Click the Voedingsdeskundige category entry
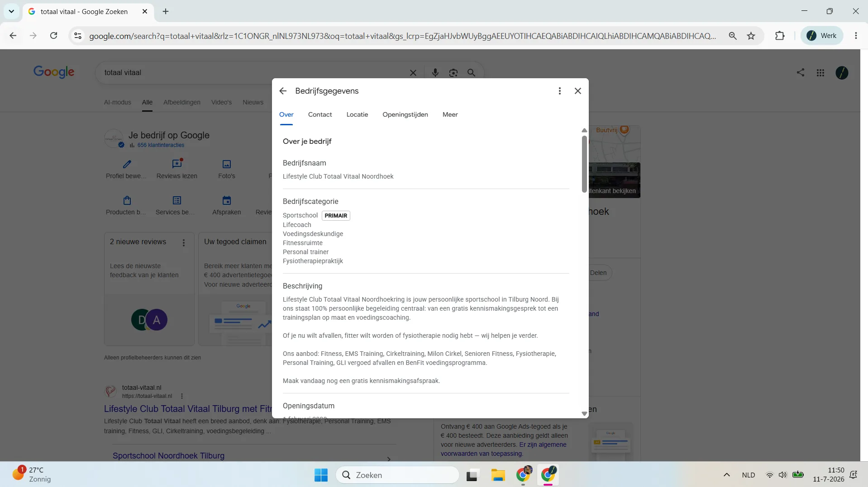This screenshot has width=868, height=487. click(313, 234)
